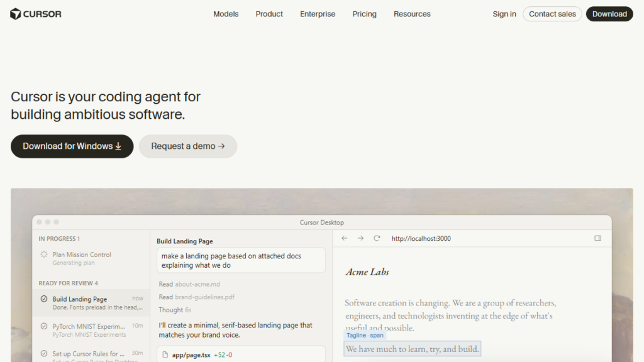Click the check circle beside Build Landing Page
The height and width of the screenshot is (362, 644).
(x=44, y=299)
